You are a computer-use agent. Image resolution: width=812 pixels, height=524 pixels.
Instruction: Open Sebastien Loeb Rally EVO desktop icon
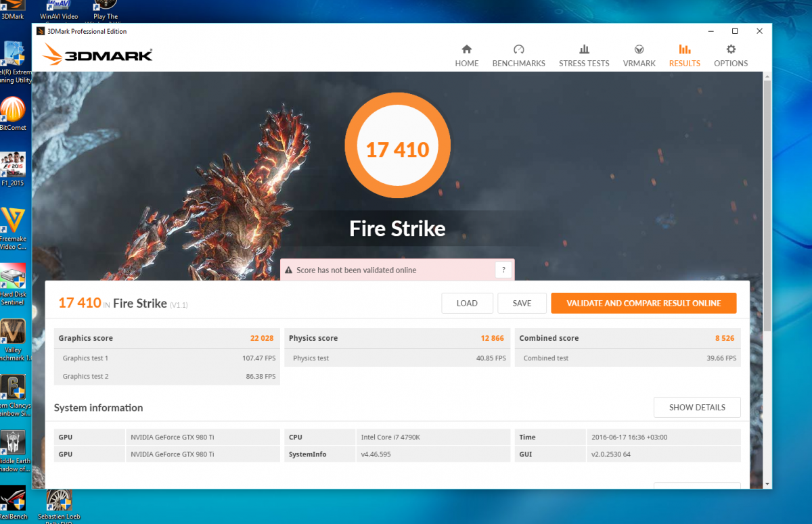point(60,506)
